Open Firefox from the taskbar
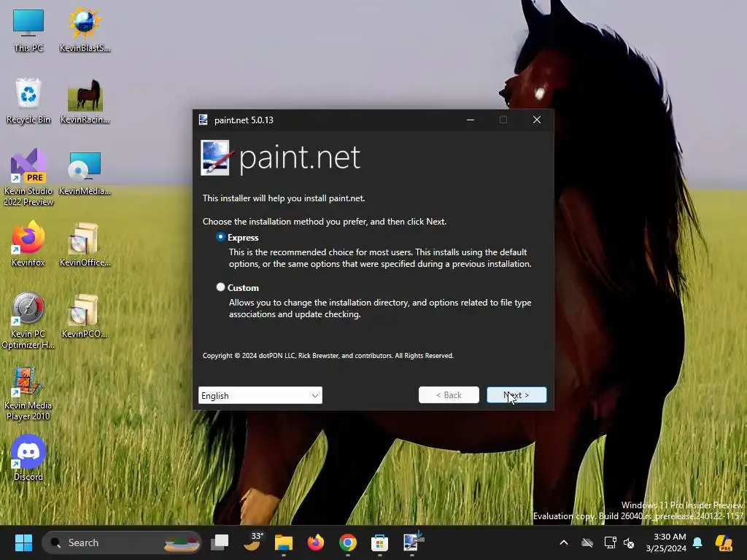 [316, 542]
